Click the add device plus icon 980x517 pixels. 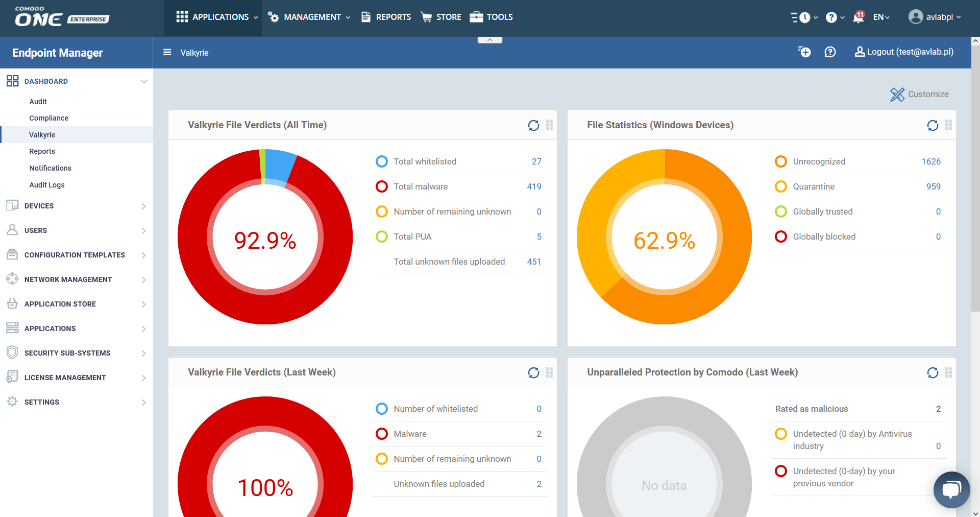click(x=804, y=52)
